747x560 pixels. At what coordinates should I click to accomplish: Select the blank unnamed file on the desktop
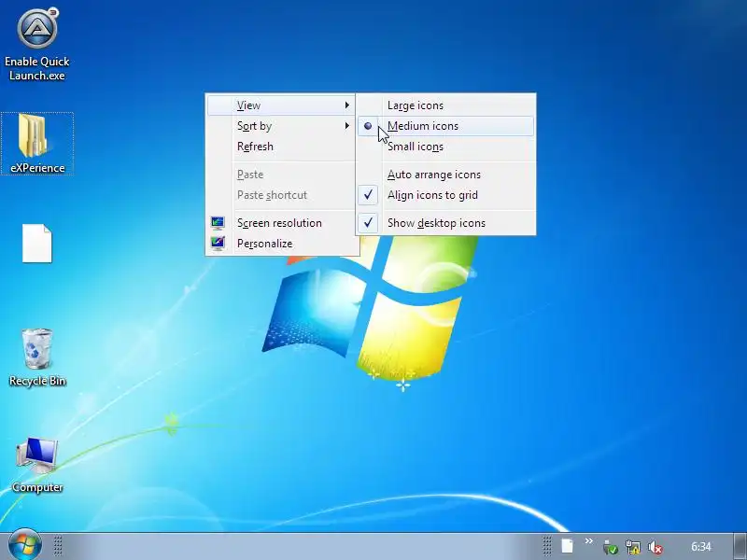(x=37, y=244)
